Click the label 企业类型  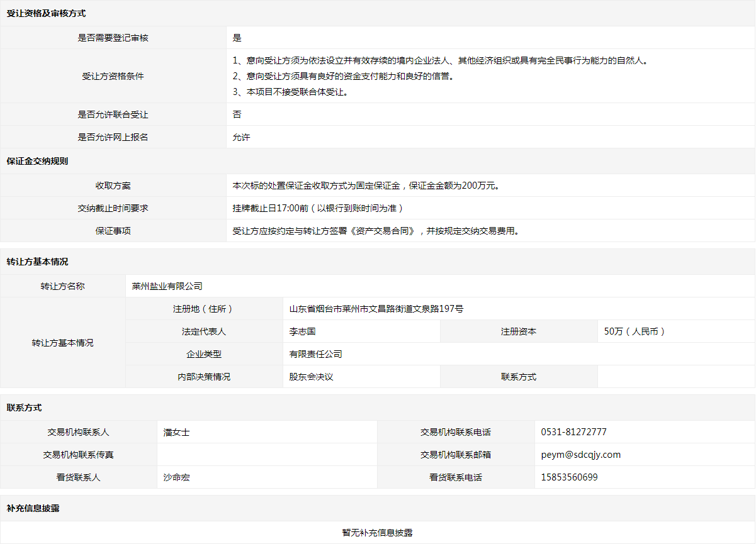pyautogui.click(x=204, y=354)
